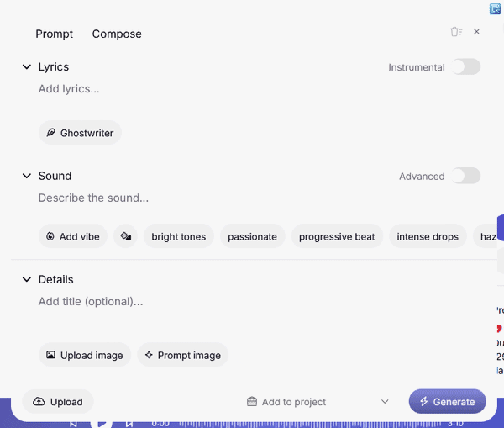Image resolution: width=504 pixels, height=428 pixels.
Task: Click the trash clear-all icon
Action: point(455,32)
